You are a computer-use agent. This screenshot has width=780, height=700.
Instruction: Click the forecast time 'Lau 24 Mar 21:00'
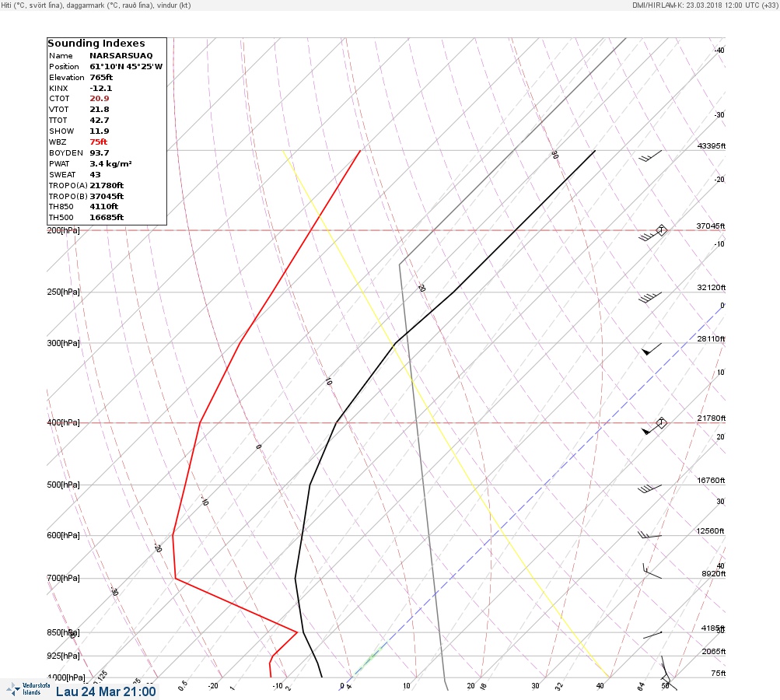click(x=106, y=691)
